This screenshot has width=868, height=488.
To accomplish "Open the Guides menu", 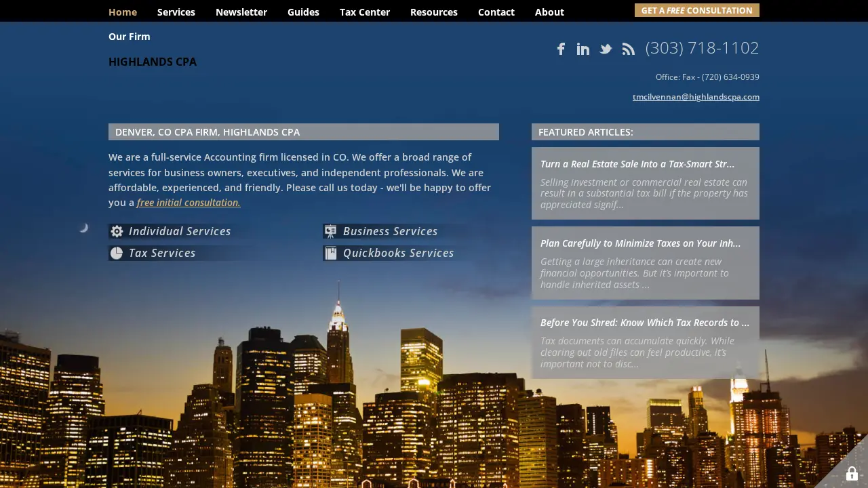I will tap(303, 12).
